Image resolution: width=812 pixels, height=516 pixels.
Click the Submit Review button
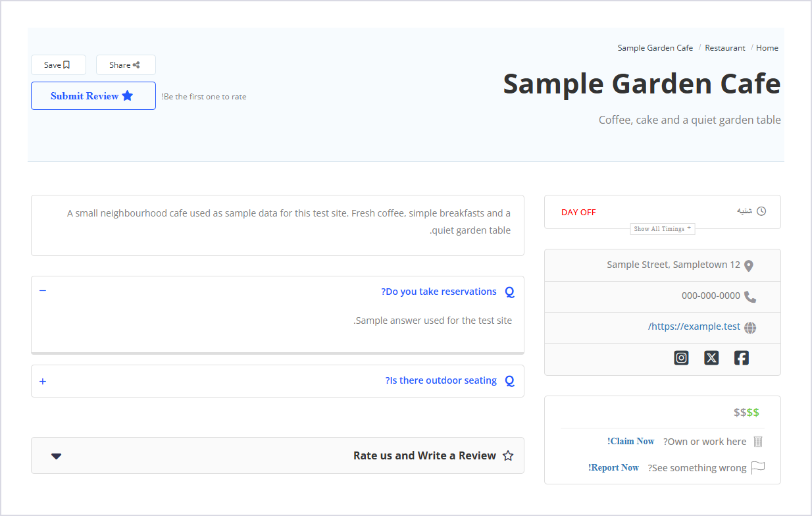click(x=93, y=96)
